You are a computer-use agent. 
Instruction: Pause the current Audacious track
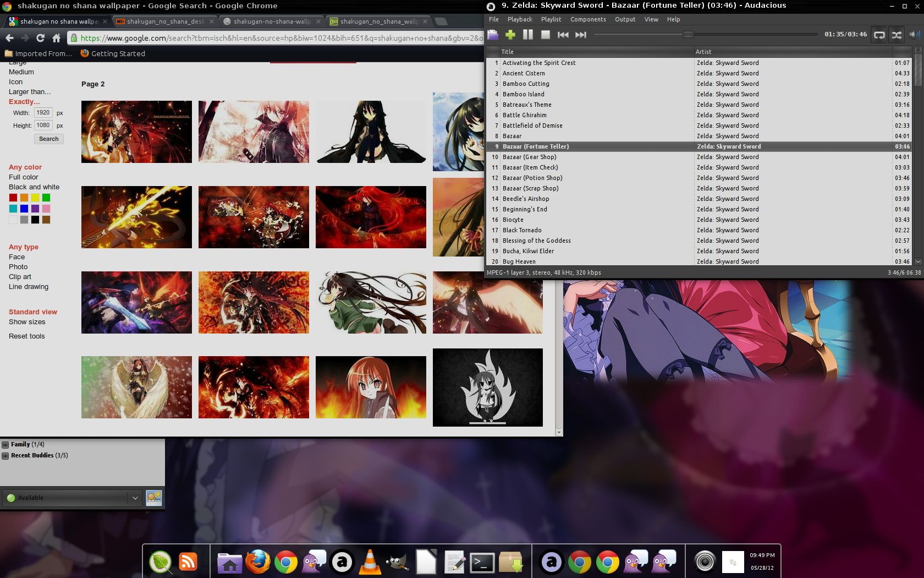pos(528,35)
